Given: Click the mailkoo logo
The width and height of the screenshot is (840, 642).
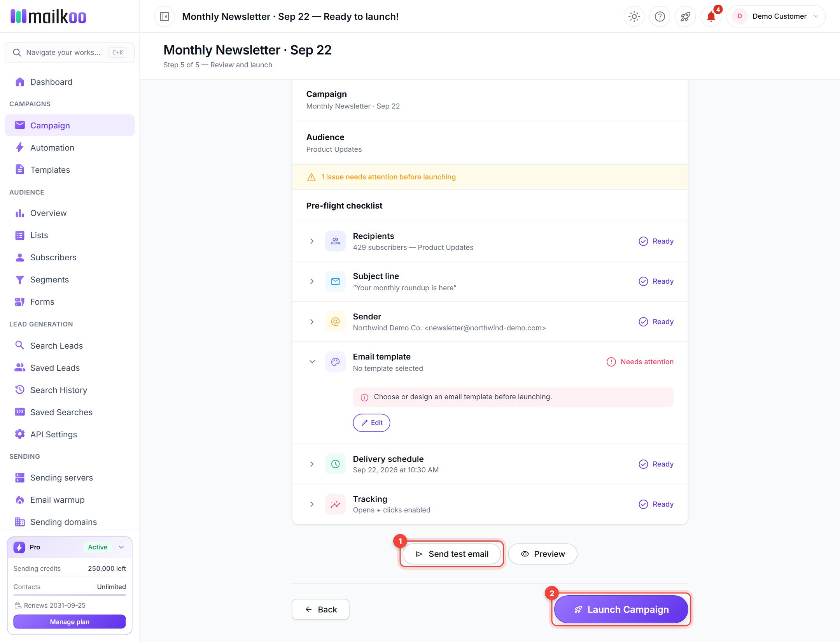Looking at the screenshot, I should coord(48,16).
